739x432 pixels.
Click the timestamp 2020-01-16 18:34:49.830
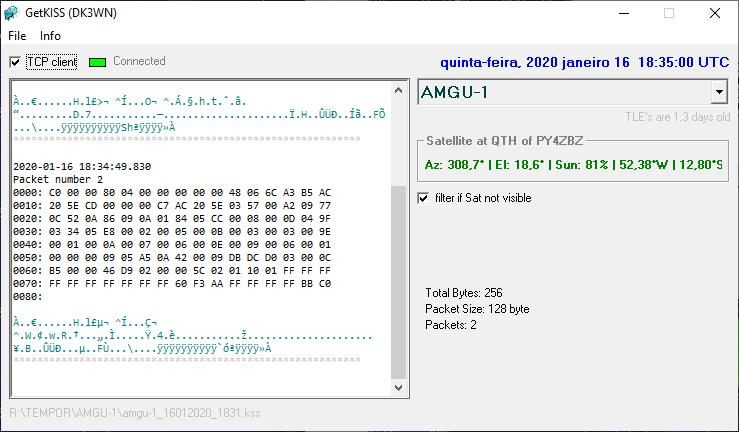82,166
